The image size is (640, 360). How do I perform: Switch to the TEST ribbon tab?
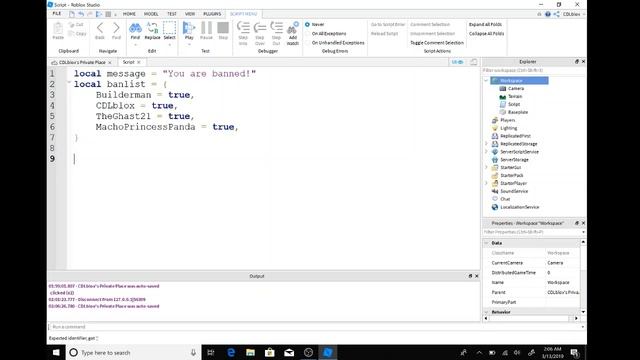pos(172,14)
